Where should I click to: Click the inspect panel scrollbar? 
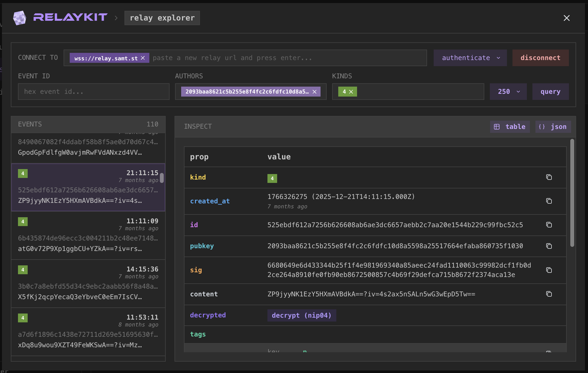[x=572, y=193]
